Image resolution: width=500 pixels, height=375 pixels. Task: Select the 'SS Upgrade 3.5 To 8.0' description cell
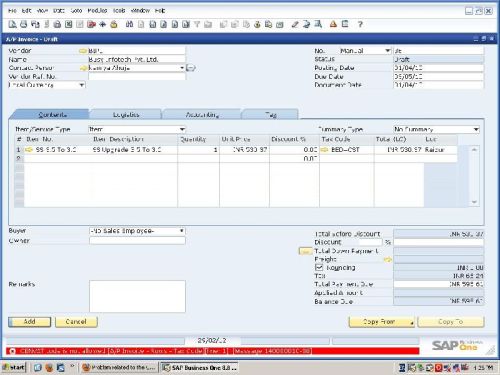[x=134, y=150]
